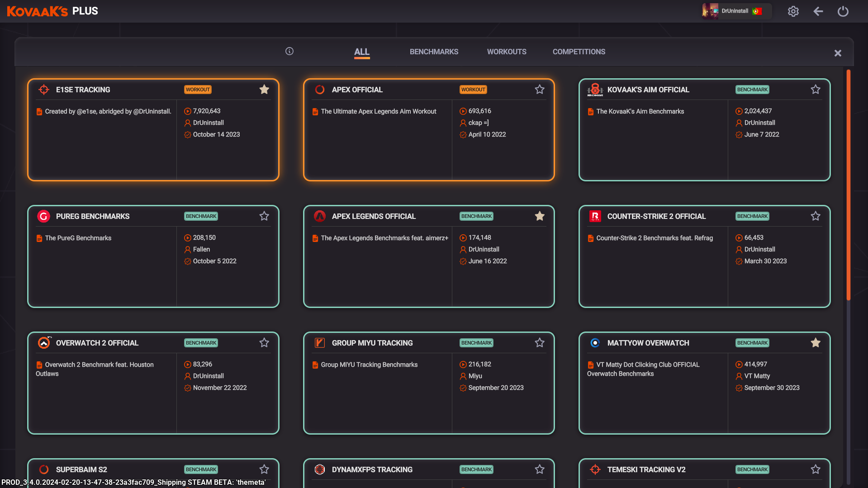Click the Apex Official ring icon
This screenshot has width=868, height=488.
point(320,90)
